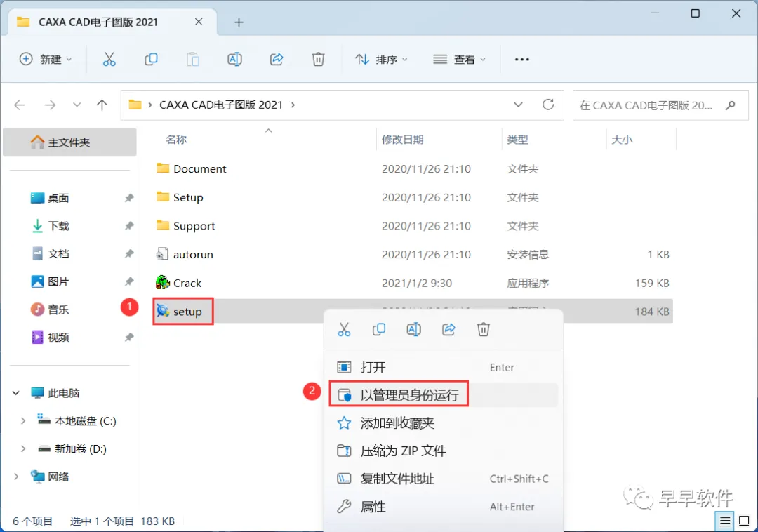This screenshot has height=532, width=758.
Task: Click the Delete trash icon in the top toolbar
Action: coord(318,60)
